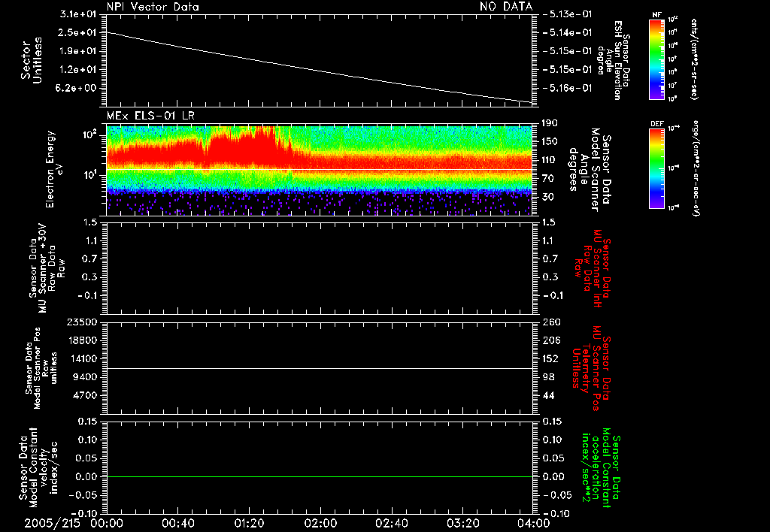Viewport: 770px width, 532px height.
Task: Click the 02:00 time axis label
Action: 320,523
